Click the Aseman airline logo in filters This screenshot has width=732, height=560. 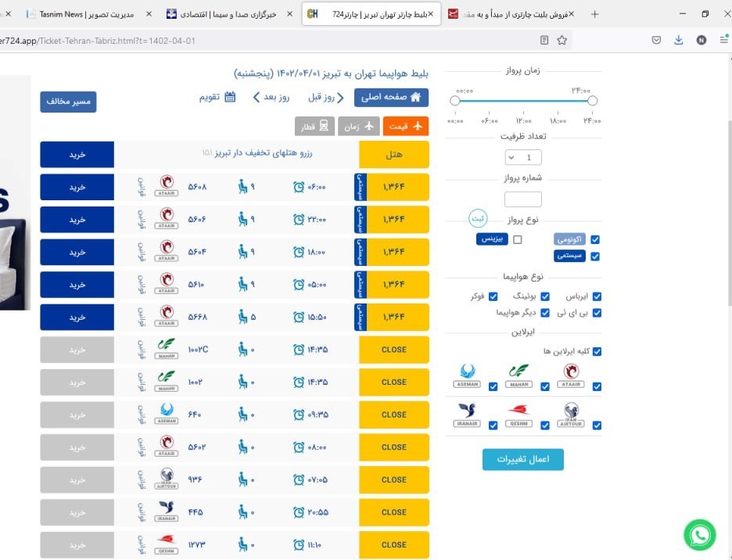[467, 376]
